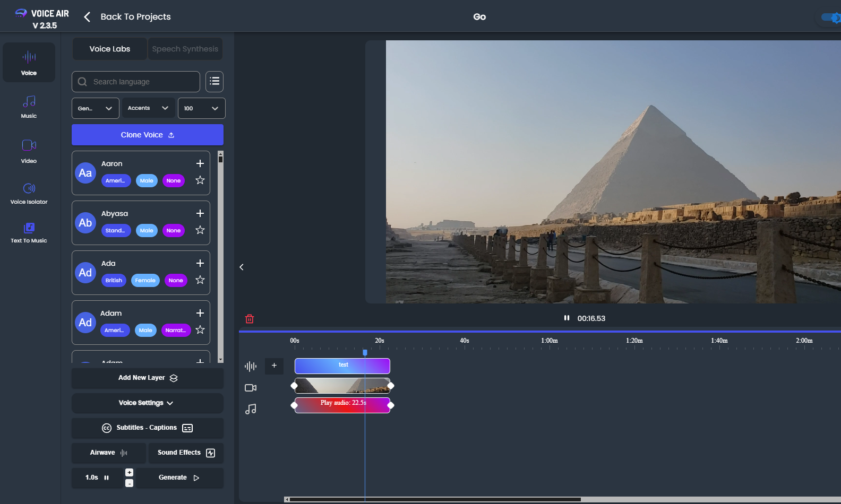Add Adam voice with plus icon
Screen dimensions: 841x504
pos(200,313)
